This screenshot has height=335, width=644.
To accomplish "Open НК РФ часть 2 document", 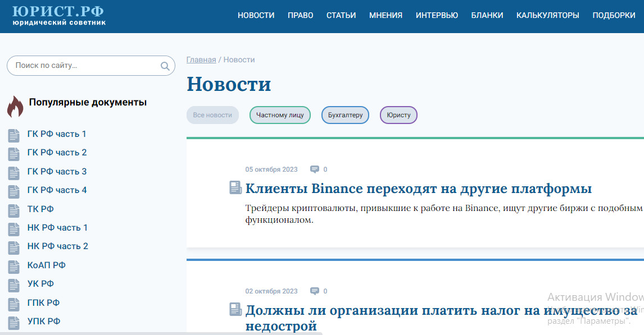I will click(58, 246).
